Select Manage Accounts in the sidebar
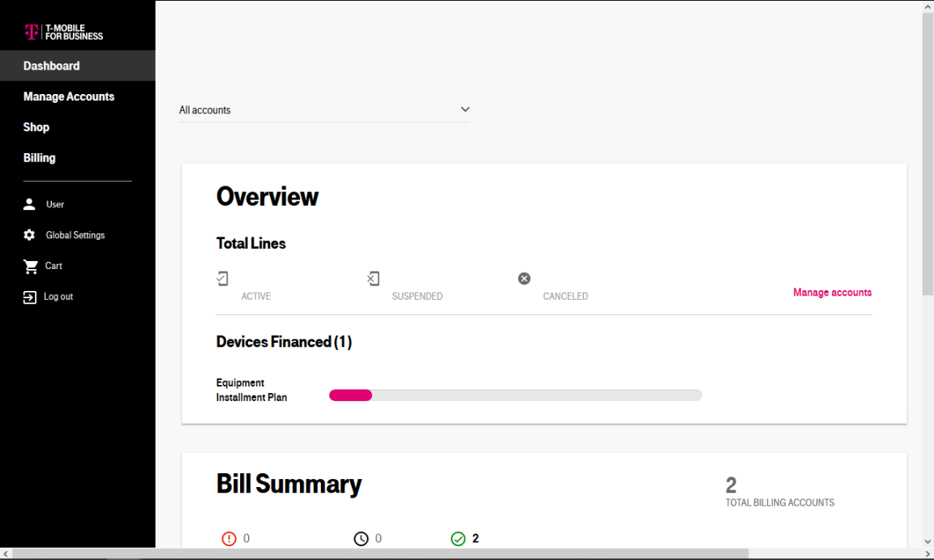Screen dimensions: 934x560 click(68, 96)
